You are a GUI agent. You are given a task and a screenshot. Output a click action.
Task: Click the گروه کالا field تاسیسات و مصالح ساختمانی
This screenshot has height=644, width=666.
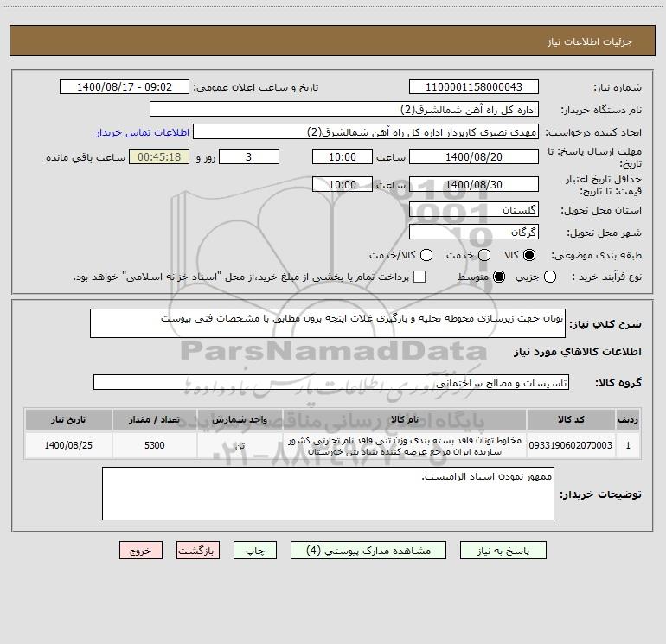(331, 382)
